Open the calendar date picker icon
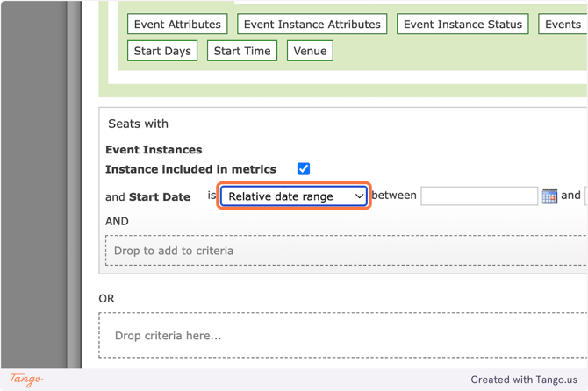The height and width of the screenshot is (391, 588). (549, 196)
